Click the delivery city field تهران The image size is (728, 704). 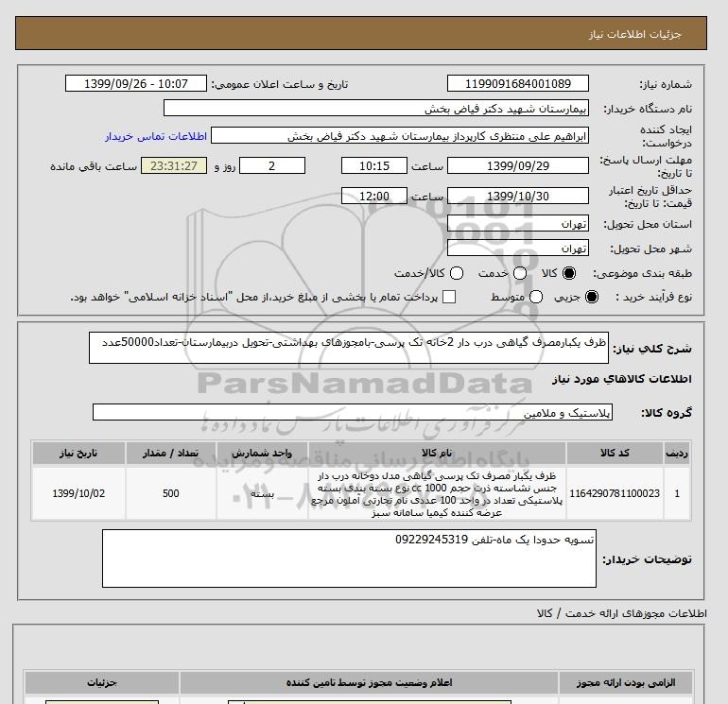coord(518,248)
